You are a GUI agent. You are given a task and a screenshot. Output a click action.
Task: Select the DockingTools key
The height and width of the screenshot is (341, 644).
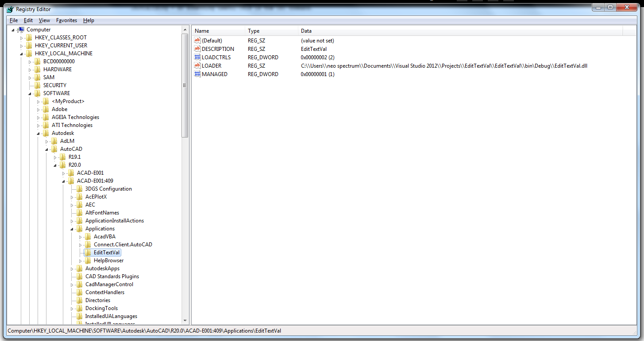(x=101, y=308)
